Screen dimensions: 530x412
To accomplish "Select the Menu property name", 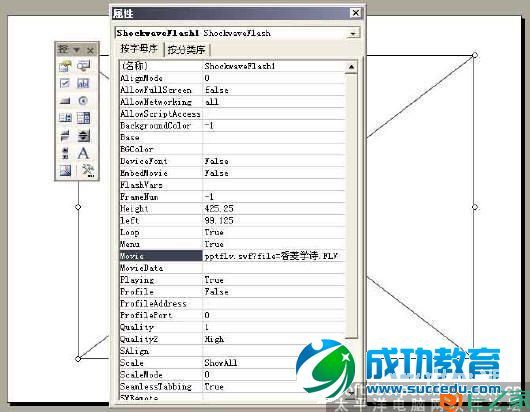I will coord(161,244).
